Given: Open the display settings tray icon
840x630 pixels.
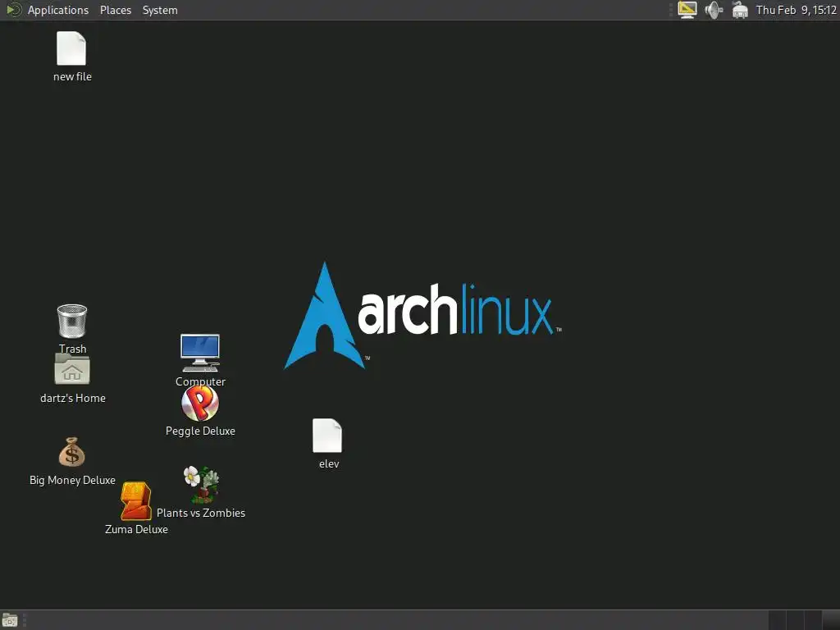Looking at the screenshot, I should point(687,10).
